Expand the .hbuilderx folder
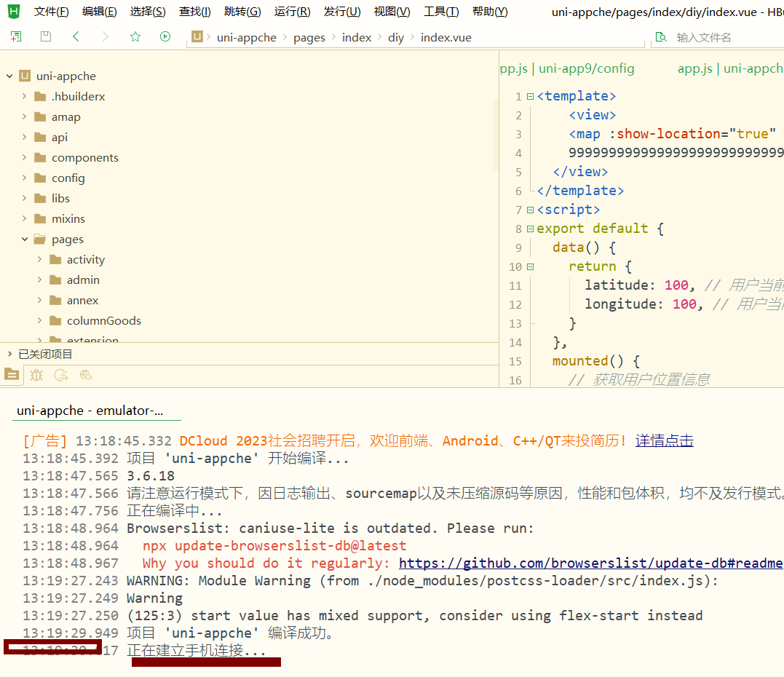The image size is (784, 677). 24,96
